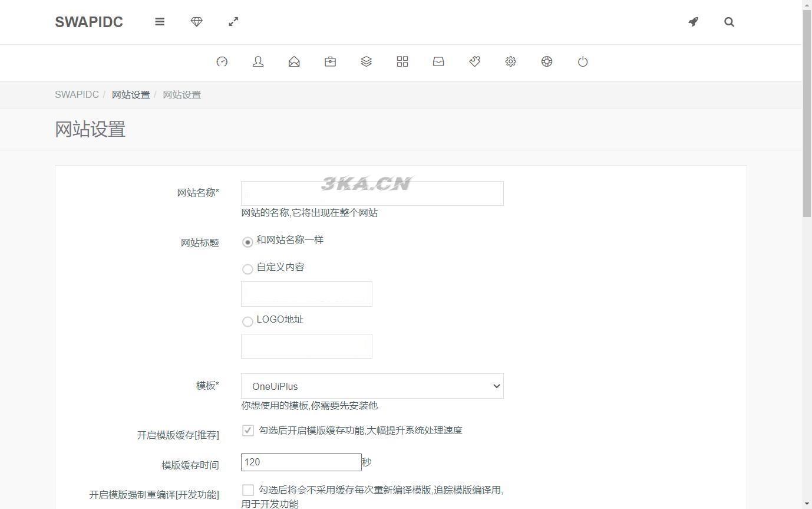The width and height of the screenshot is (812, 509).
Task: Click the power logout icon
Action: (x=583, y=61)
